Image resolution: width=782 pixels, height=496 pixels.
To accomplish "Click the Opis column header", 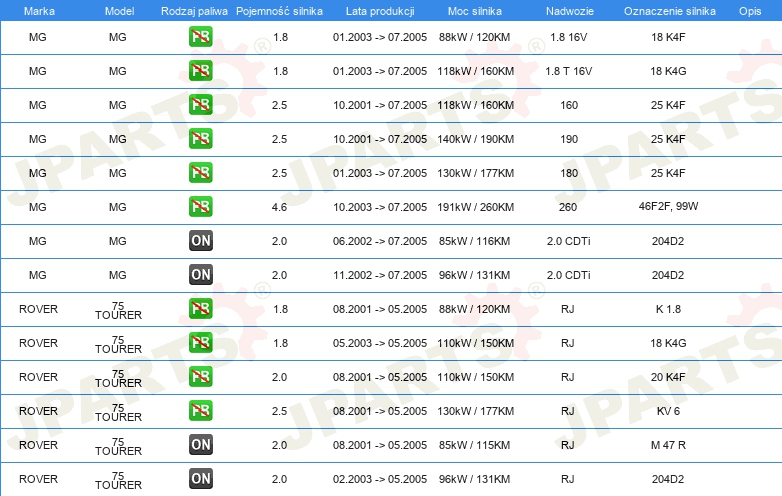I will 749,10.
